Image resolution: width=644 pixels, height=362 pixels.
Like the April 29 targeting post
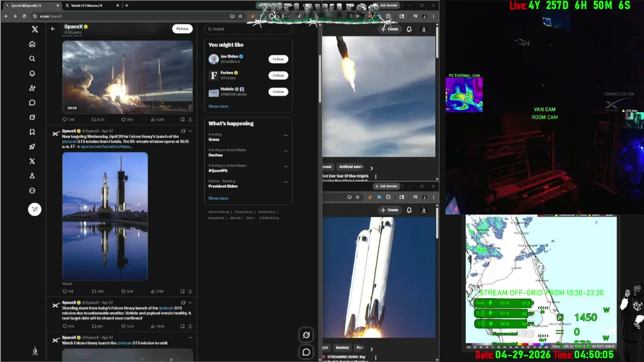tap(127, 291)
